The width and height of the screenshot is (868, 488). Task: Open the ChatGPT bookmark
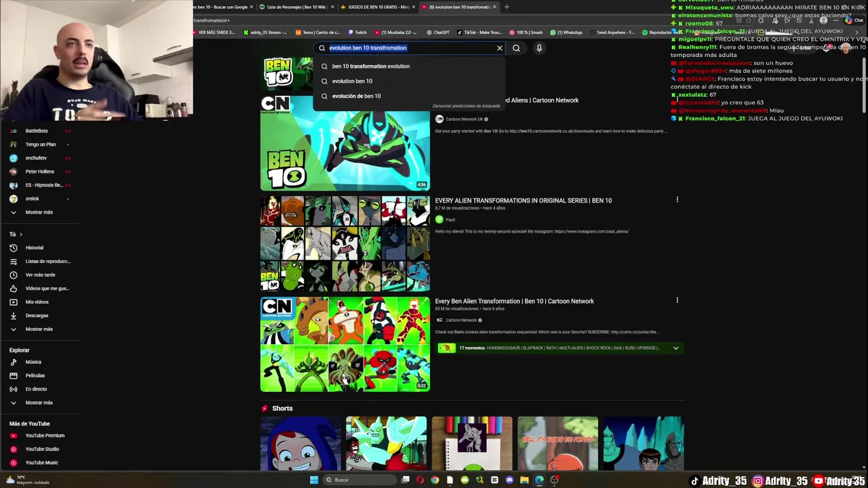[x=438, y=33]
